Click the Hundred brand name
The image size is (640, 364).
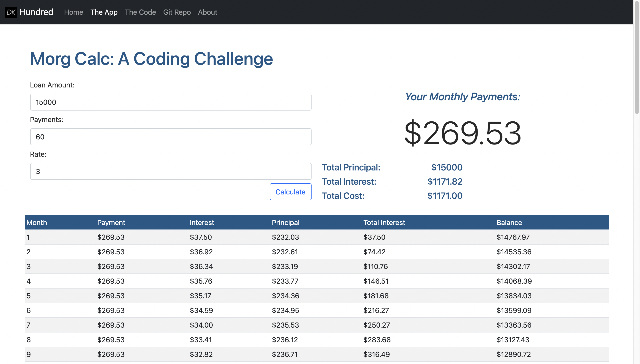(x=36, y=12)
